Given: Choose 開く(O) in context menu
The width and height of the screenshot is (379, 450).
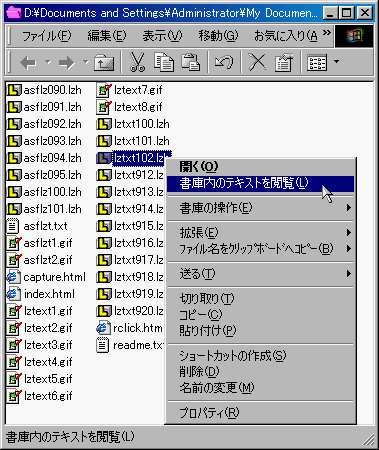Looking at the screenshot, I should (260, 166).
